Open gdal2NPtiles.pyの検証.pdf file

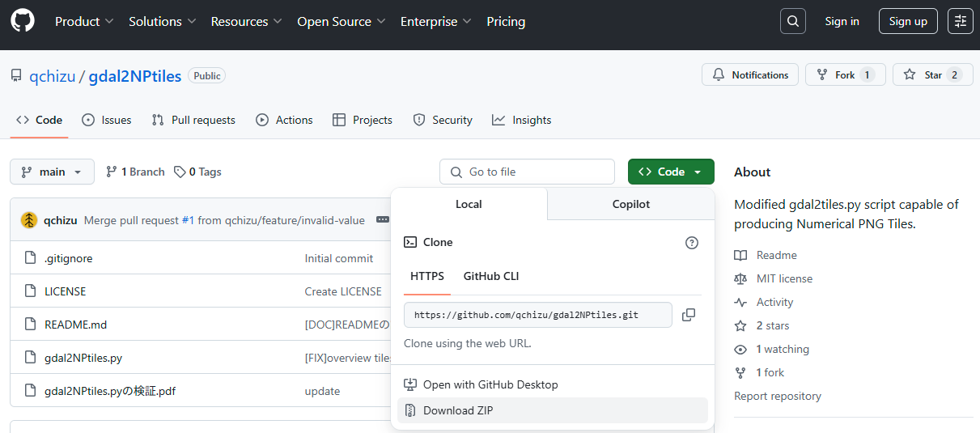[110, 391]
